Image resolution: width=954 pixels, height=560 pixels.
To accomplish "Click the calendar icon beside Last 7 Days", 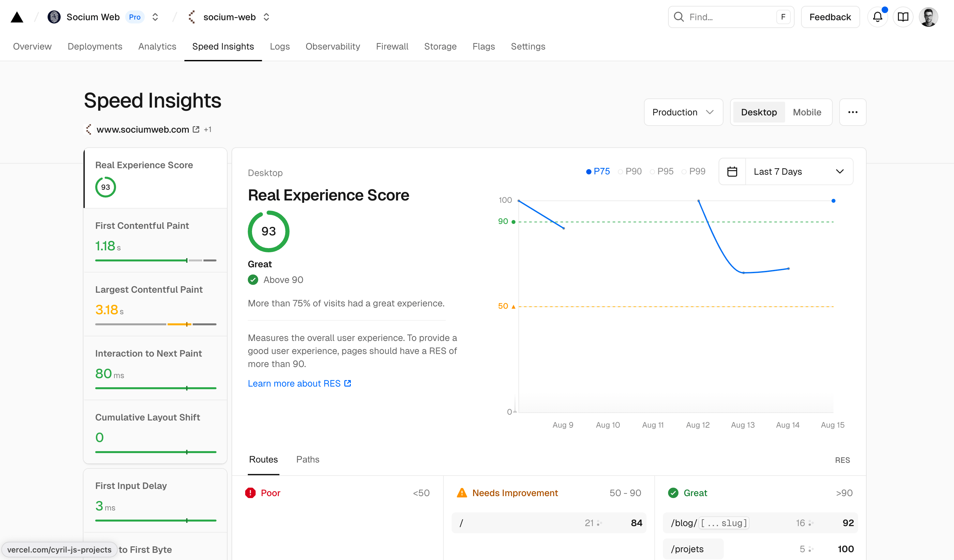I will coord(732,171).
